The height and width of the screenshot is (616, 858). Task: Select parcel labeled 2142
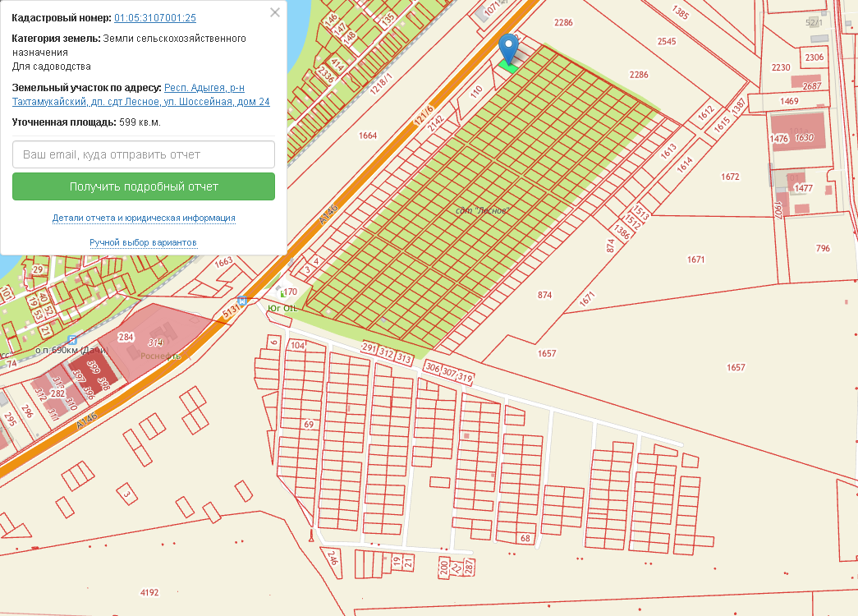[x=436, y=123]
